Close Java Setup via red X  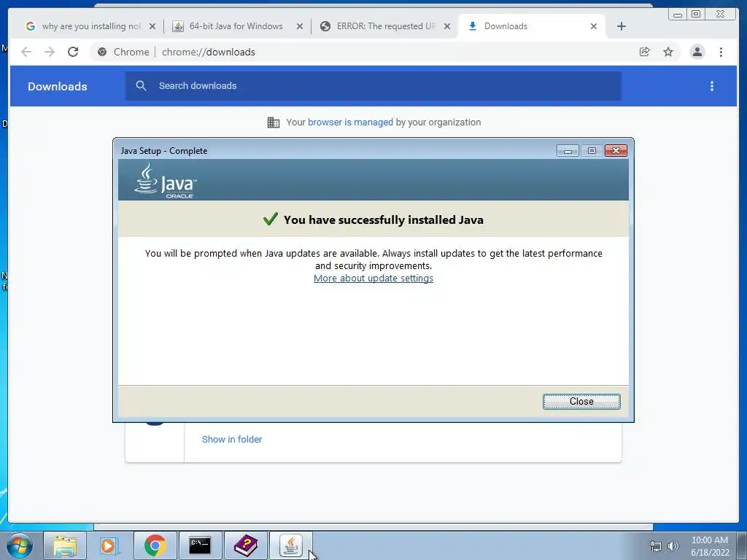(x=616, y=151)
